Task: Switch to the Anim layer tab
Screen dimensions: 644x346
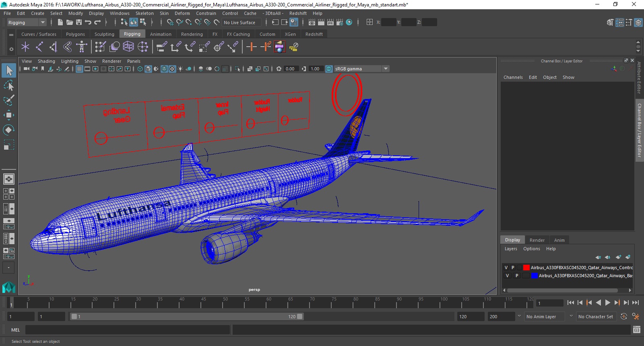Action: pos(559,240)
